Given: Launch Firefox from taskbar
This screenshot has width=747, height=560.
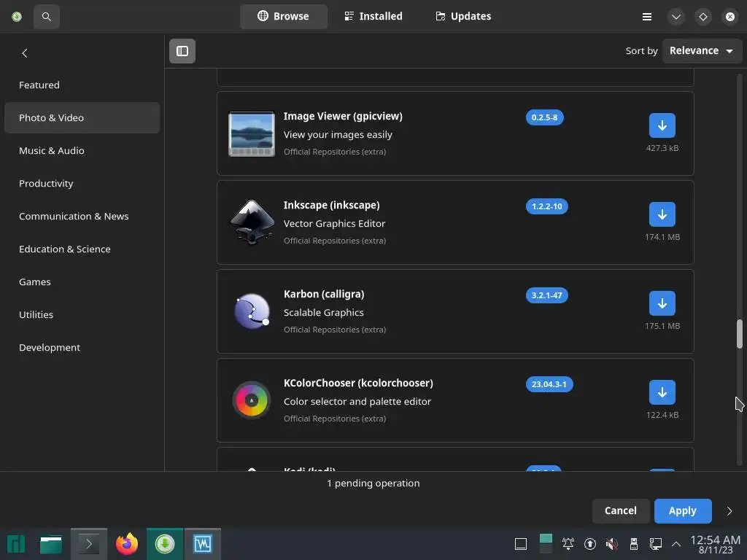Looking at the screenshot, I should 127,544.
